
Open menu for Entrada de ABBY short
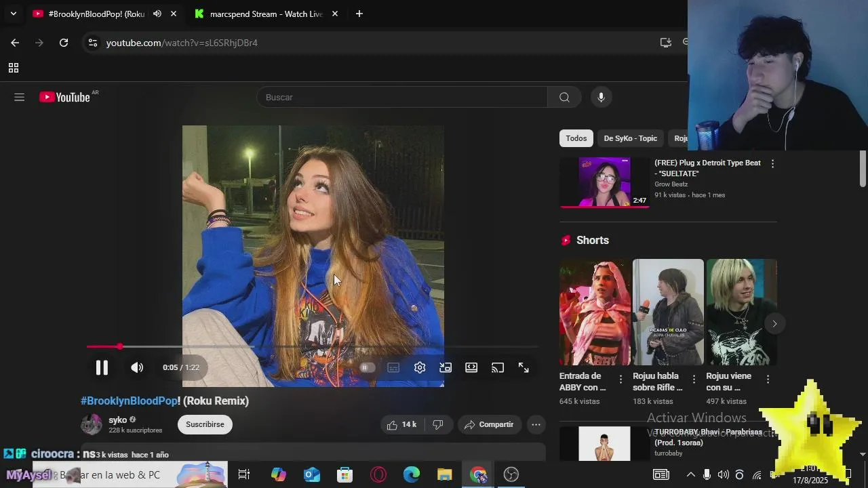coord(620,380)
